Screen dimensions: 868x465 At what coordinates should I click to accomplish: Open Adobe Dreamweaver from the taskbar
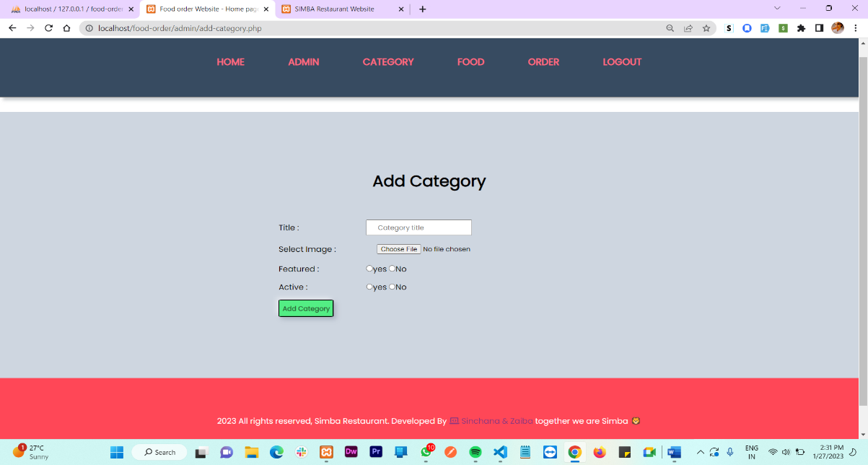point(351,451)
